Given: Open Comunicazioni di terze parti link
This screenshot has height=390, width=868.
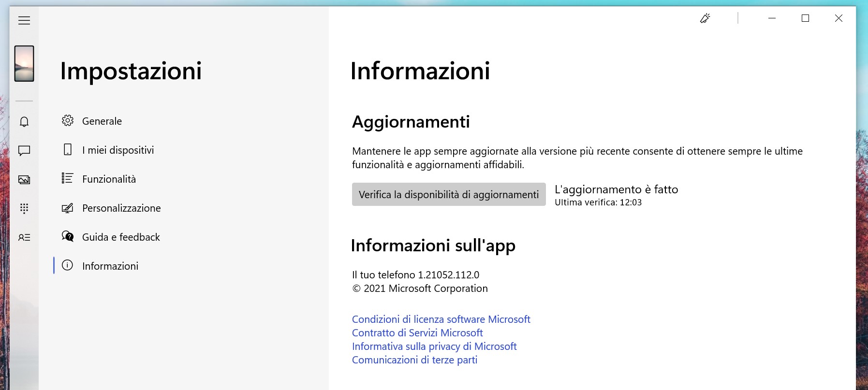Looking at the screenshot, I should [x=414, y=360].
